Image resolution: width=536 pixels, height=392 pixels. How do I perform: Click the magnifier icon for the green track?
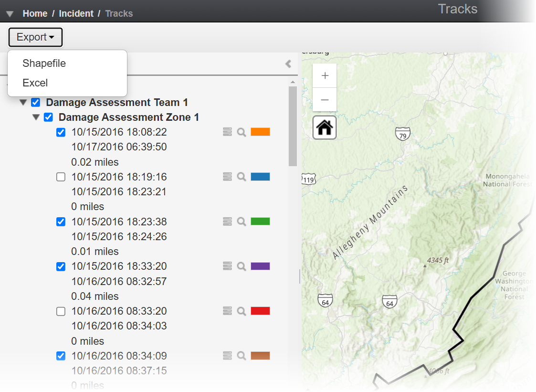click(x=241, y=221)
